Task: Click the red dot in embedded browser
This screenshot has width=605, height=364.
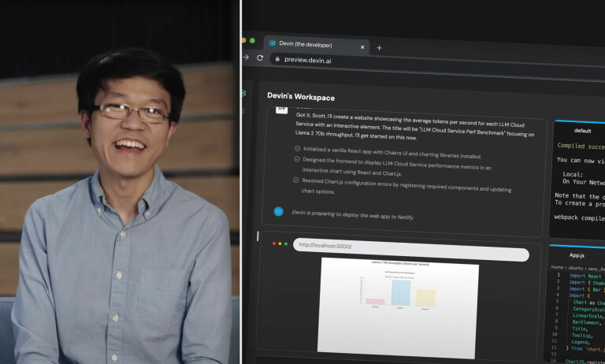Action: pyautogui.click(x=274, y=243)
